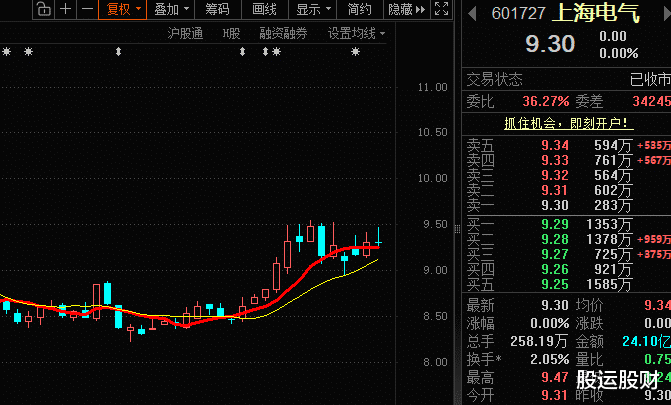Click the stock name 上海电气
671x405 pixels.
(595, 13)
